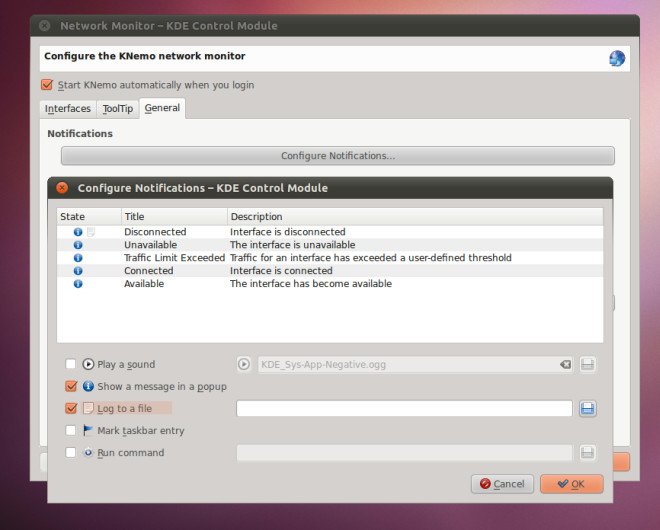
Task: Click info state icon for Unavailable row
Action: (78, 245)
